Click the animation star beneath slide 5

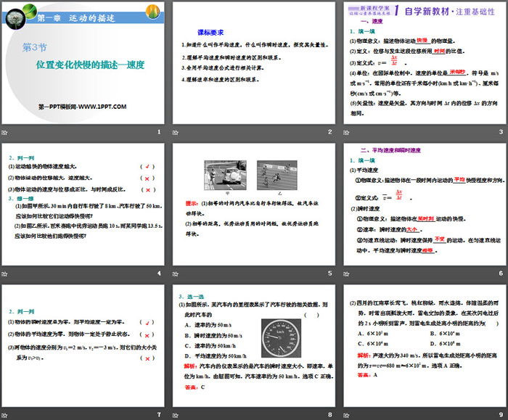point(175,273)
